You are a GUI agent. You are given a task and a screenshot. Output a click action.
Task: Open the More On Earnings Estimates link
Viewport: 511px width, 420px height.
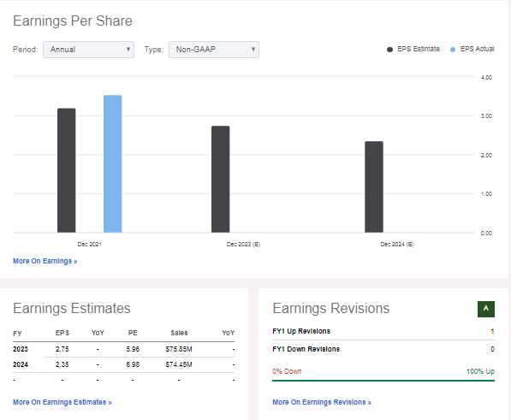click(x=62, y=402)
